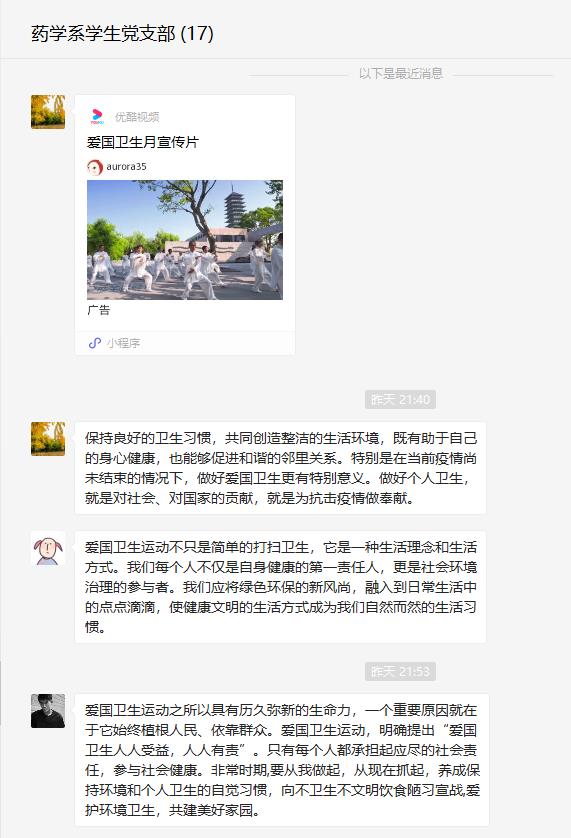Click the mini program link icon
The height and width of the screenshot is (838, 571).
95,343
